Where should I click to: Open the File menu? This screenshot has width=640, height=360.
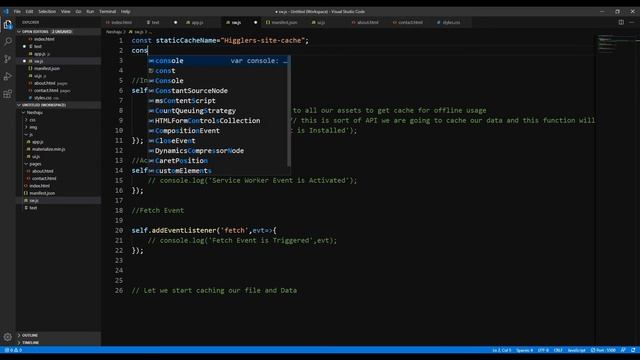(x=17, y=11)
